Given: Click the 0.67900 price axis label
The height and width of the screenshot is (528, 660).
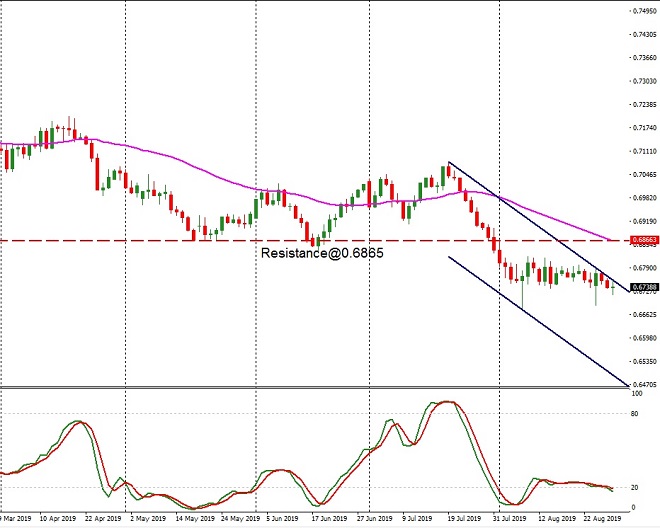Looking at the screenshot, I should pos(645,268).
